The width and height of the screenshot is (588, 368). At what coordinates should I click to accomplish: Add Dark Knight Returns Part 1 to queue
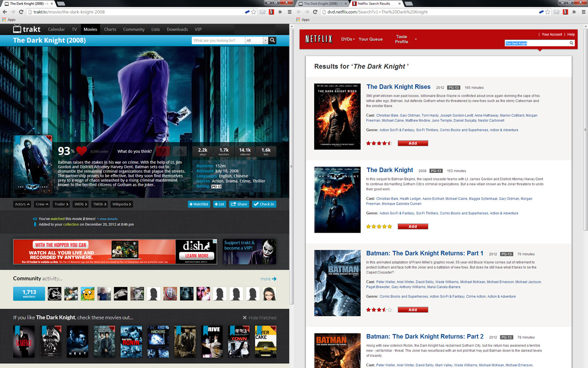(x=413, y=310)
